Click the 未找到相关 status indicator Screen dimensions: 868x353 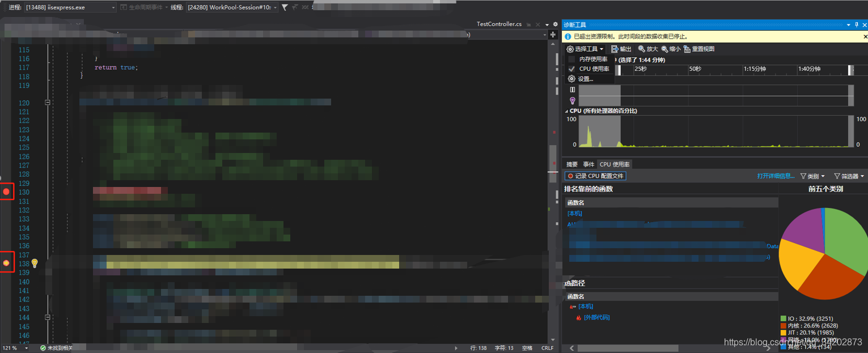coord(56,348)
